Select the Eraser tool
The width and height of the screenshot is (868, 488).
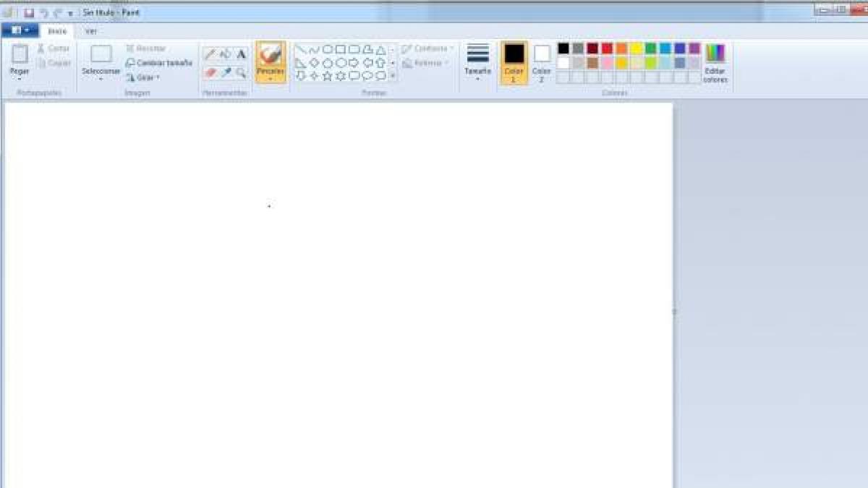tap(210, 72)
